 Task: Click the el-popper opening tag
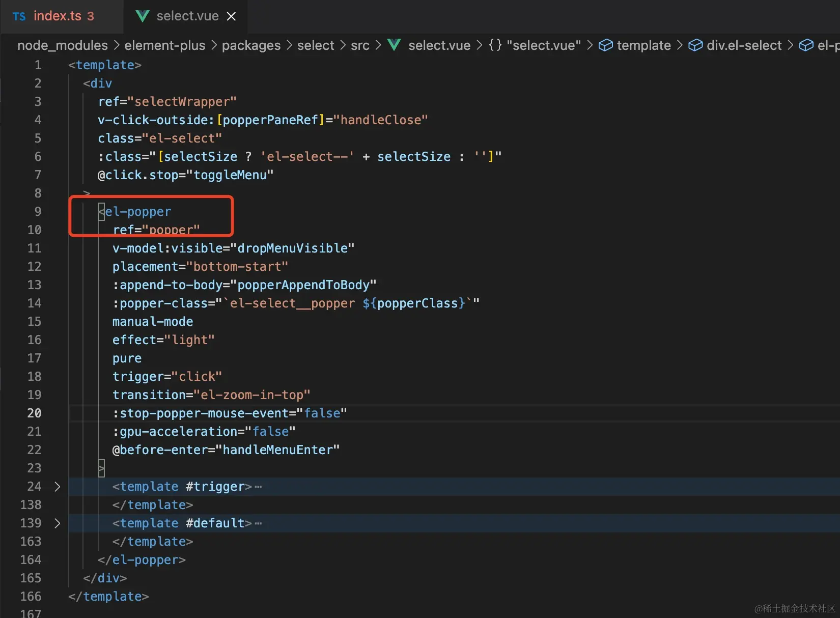point(134,212)
